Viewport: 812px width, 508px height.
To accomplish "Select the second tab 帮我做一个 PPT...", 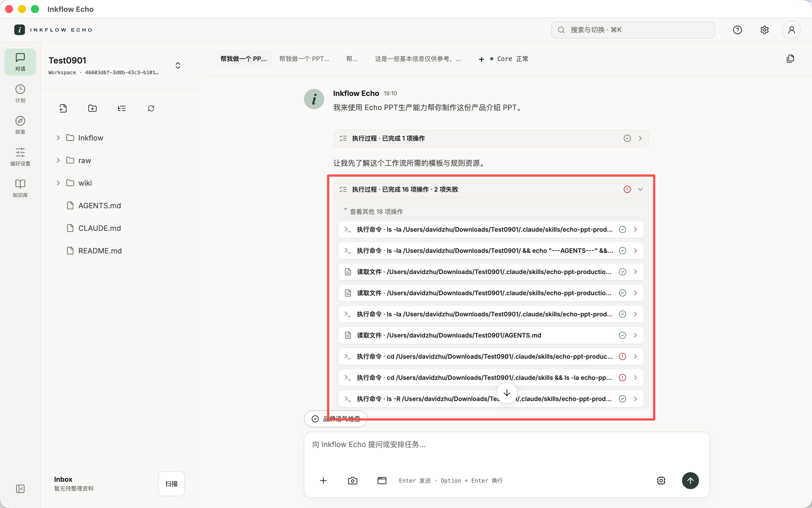I will coord(304,59).
